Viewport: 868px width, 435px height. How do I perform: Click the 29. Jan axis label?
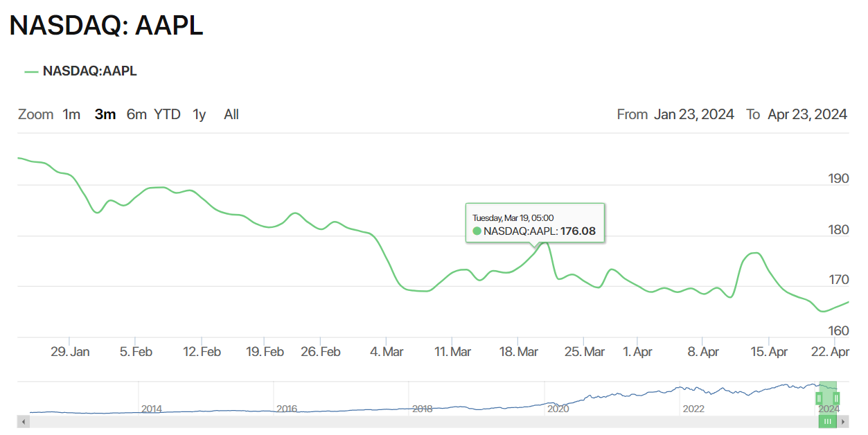point(71,352)
